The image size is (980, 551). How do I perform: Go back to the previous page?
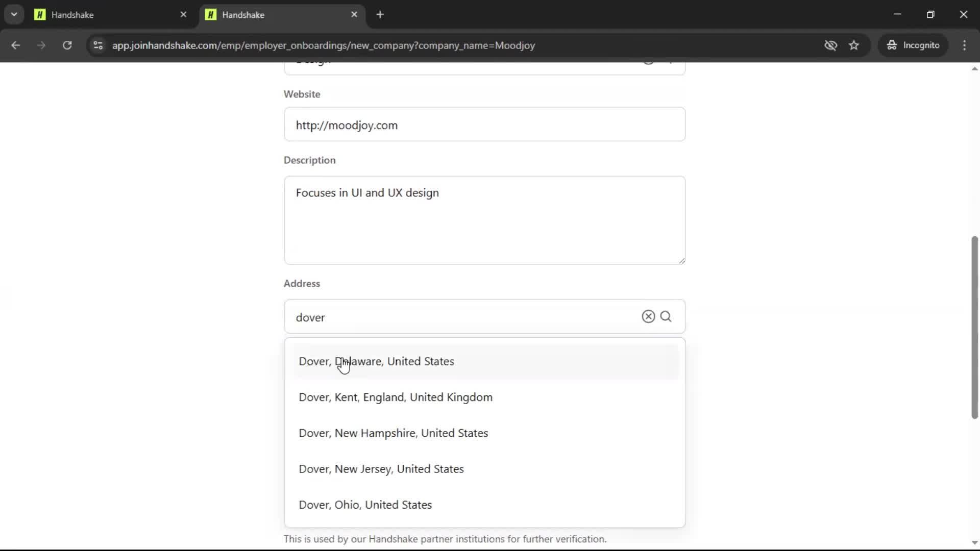[15, 45]
